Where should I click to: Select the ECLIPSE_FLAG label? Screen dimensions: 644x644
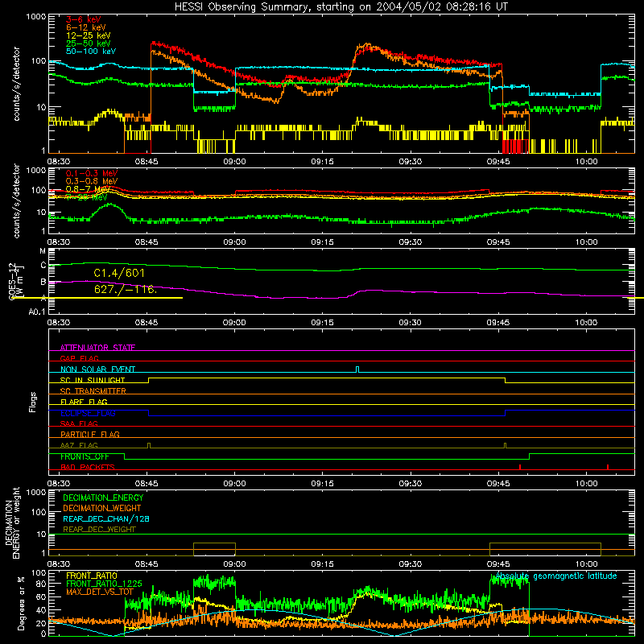click(x=88, y=413)
